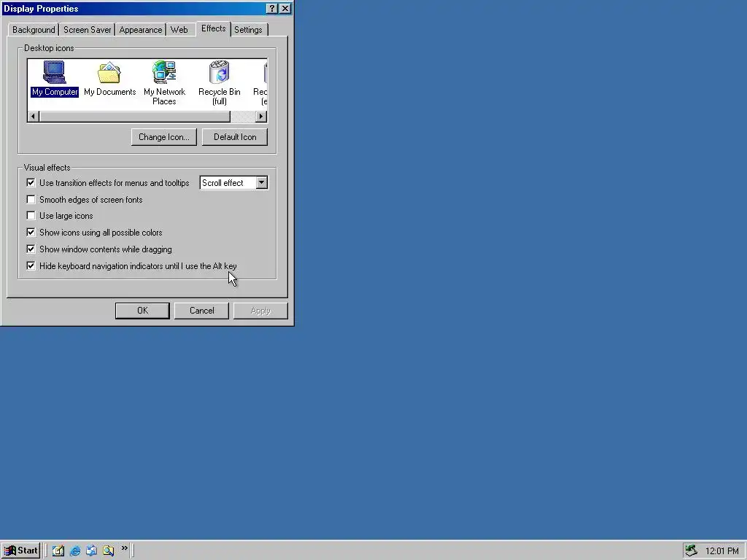Open the Start menu
747x560 pixels.
pos(20,551)
